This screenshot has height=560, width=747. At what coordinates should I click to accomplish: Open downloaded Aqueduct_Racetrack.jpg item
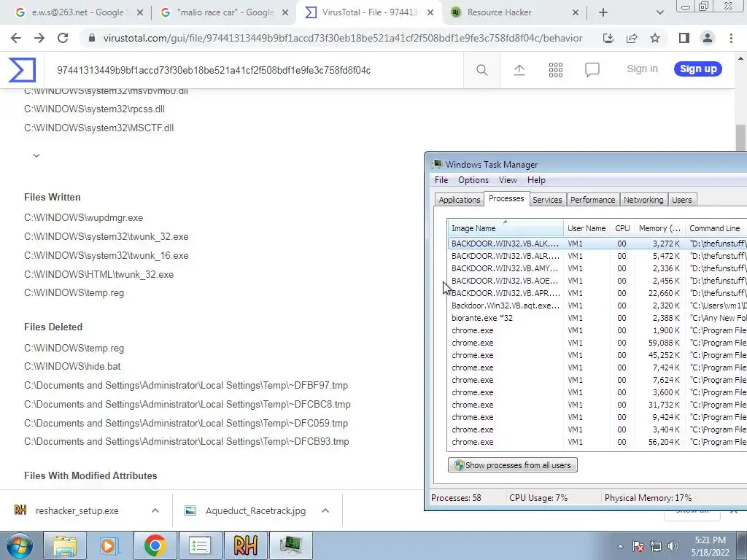click(255, 510)
